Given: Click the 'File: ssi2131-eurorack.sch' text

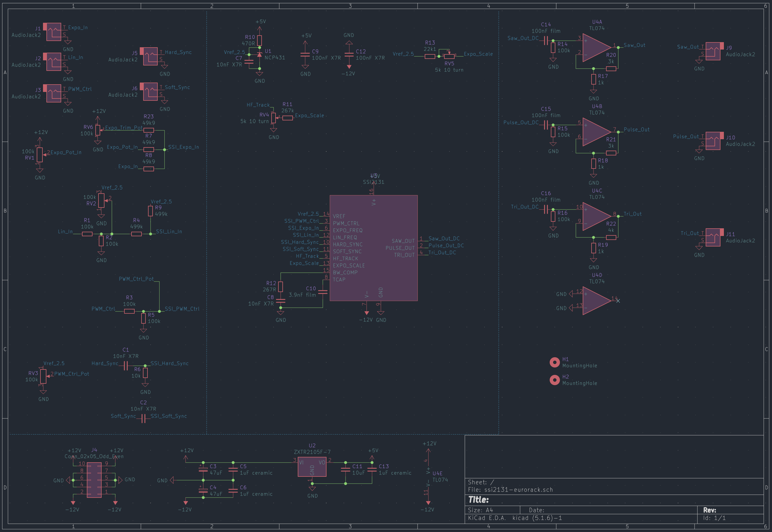Looking at the screenshot, I should 510,490.
